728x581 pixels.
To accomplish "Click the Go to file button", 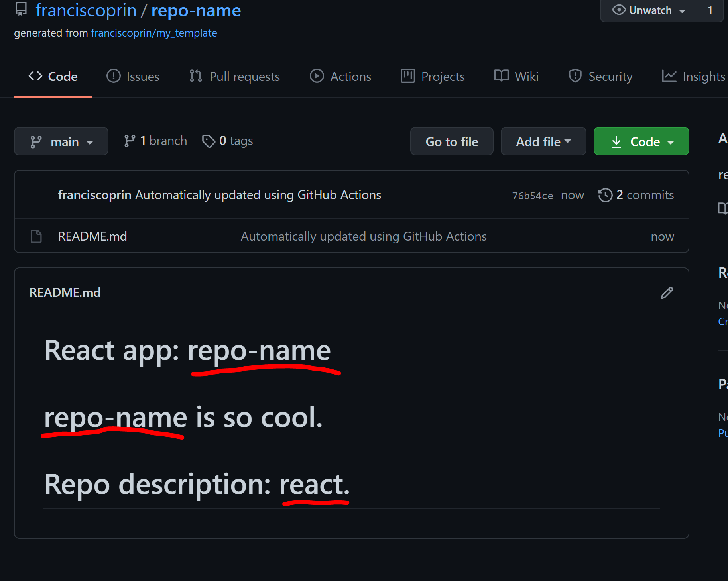I will (x=452, y=141).
